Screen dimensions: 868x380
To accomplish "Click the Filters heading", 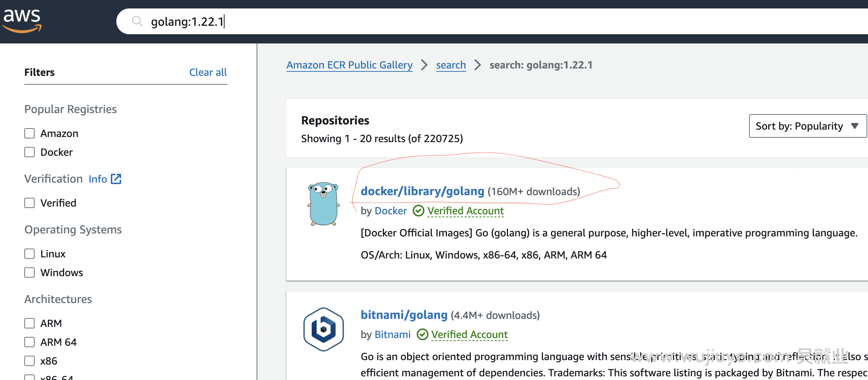I will (39, 72).
